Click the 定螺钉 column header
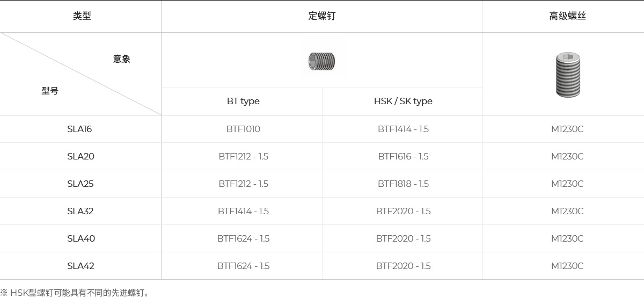The width and height of the screenshot is (644, 298). (321, 16)
